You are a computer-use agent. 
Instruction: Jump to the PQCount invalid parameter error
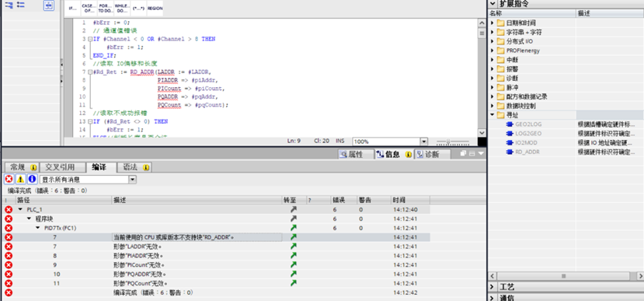tap(293, 283)
